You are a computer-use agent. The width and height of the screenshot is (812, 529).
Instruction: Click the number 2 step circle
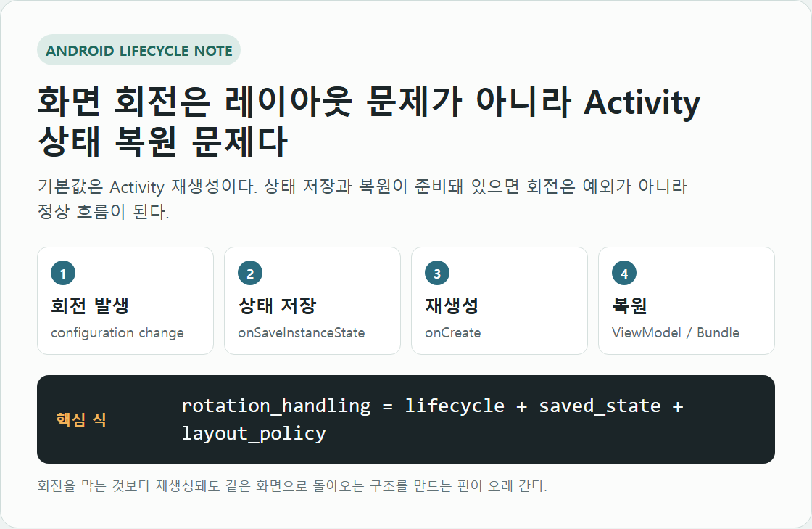[250, 273]
